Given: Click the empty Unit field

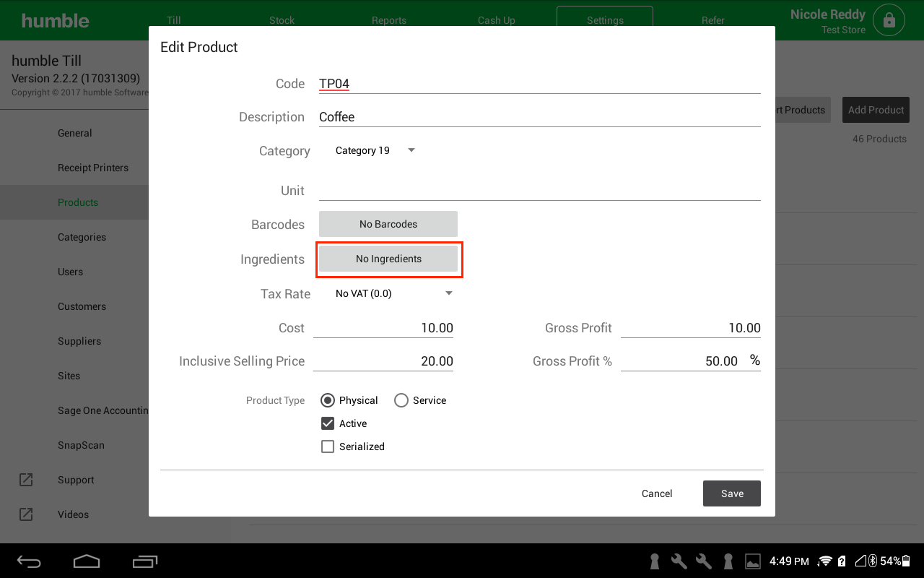Looking at the screenshot, I should pos(540,190).
